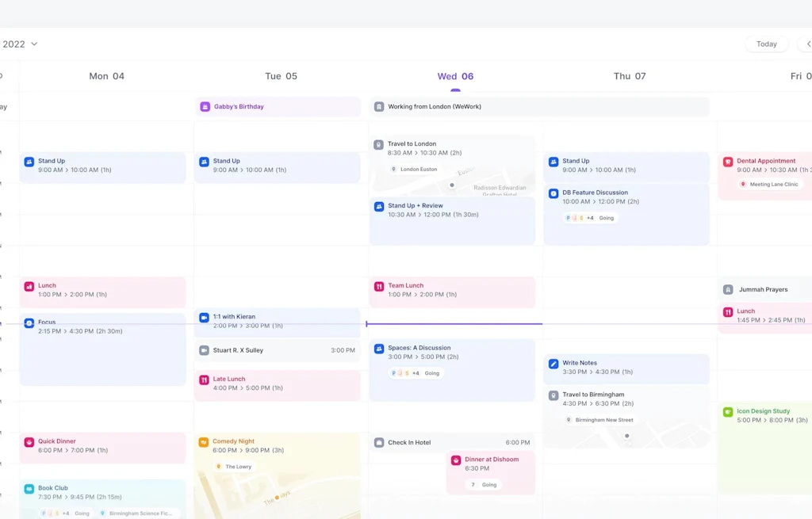Screen dimensions: 812x519
Task: Click the Comedy Night icon
Action: tap(204, 442)
